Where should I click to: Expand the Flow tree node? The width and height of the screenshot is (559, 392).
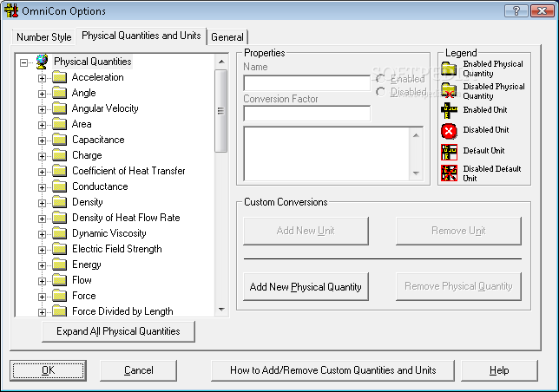click(42, 282)
